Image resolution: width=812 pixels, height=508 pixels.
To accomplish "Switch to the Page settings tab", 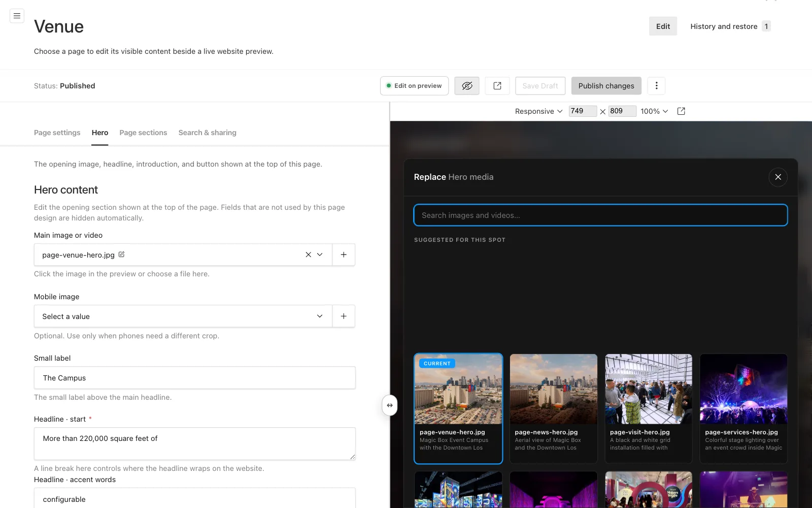I will click(57, 133).
